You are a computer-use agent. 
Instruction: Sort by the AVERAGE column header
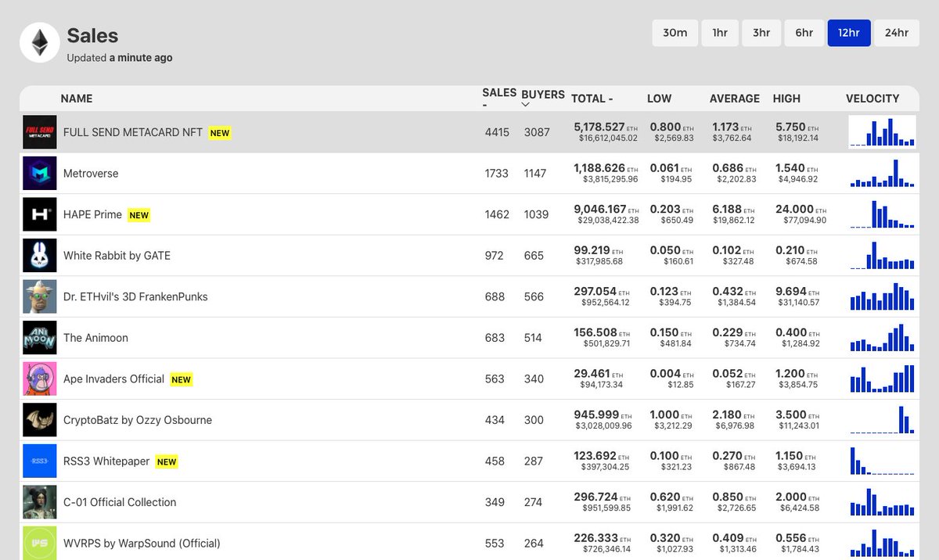click(735, 99)
